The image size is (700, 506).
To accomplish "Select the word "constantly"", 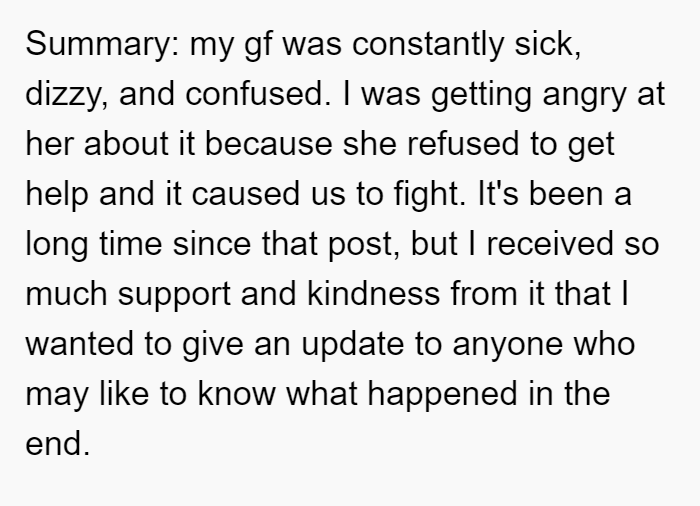I will pos(428,44).
